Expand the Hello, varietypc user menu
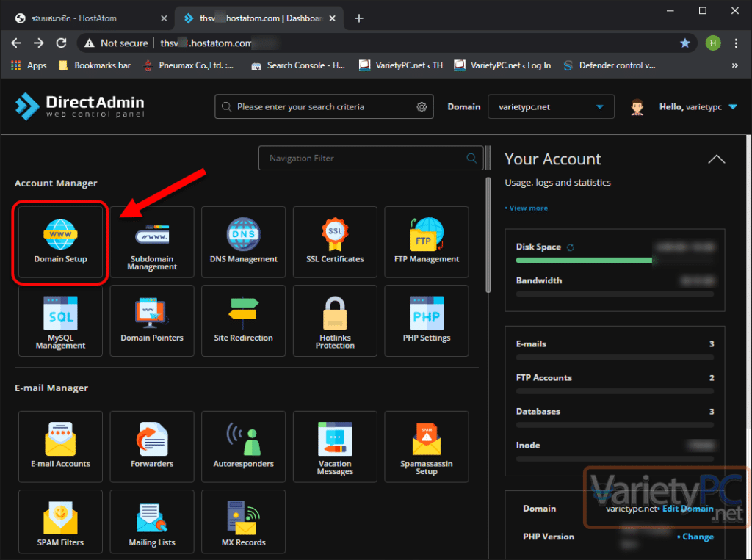 698,107
